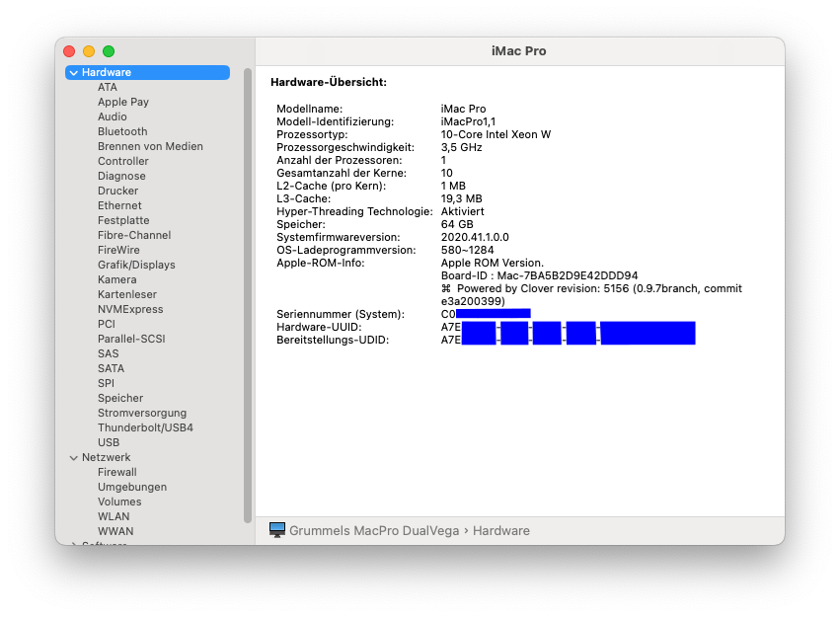Click the Board-ID line text

click(539, 276)
